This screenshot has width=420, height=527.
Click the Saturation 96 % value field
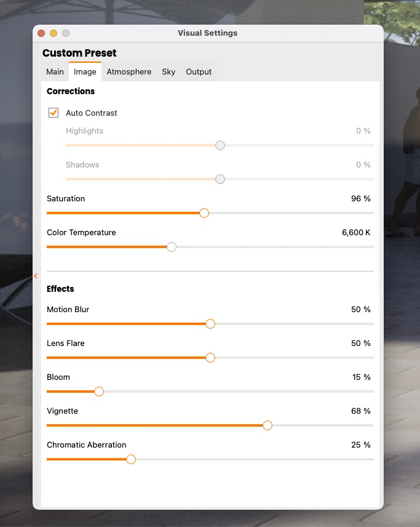(x=360, y=199)
